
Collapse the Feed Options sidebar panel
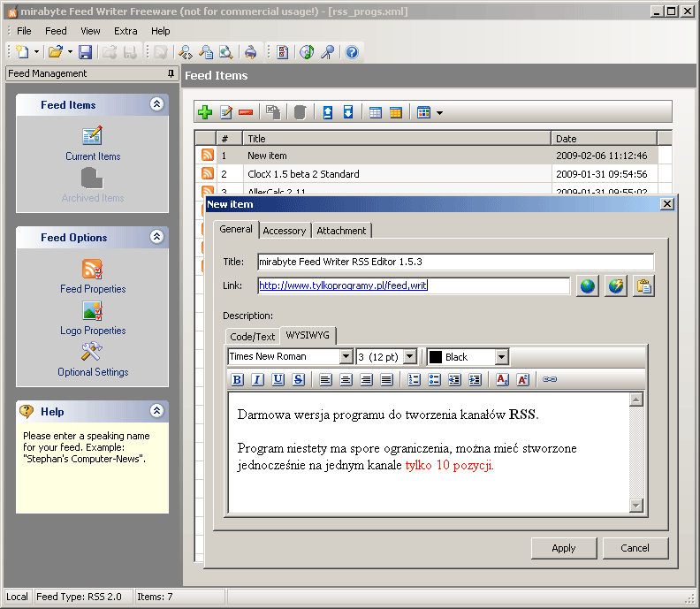[x=156, y=237]
